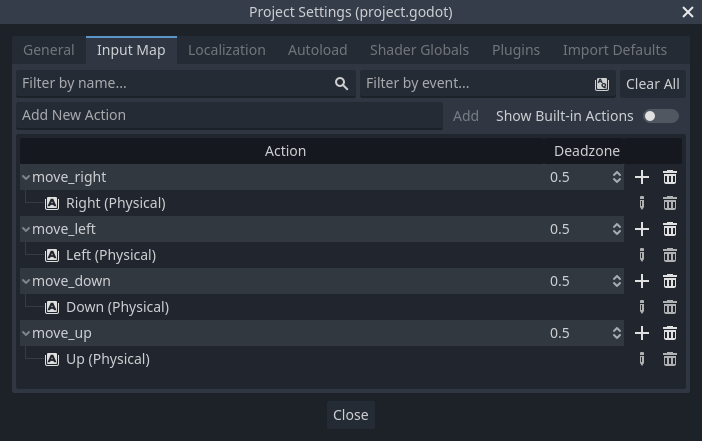The width and height of the screenshot is (702, 441).
Task: Open the Autoload tab
Action: [x=317, y=50]
